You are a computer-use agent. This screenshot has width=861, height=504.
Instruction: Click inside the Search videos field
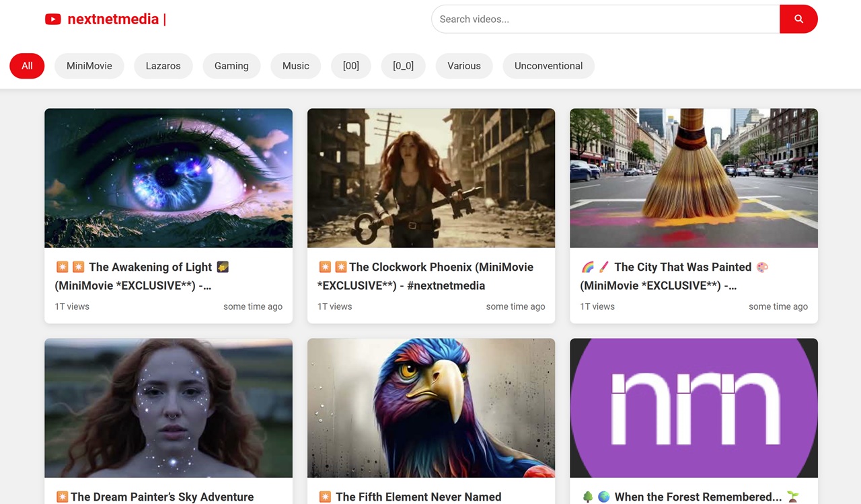pos(605,19)
